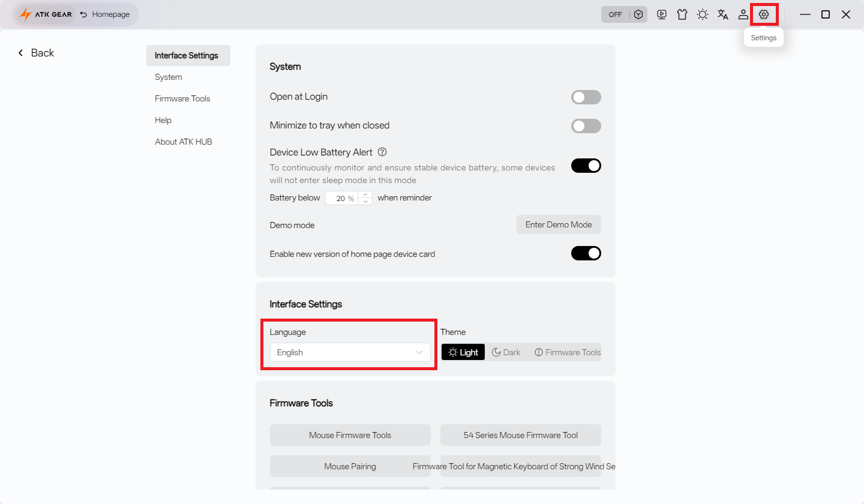Maximize the ATK HUB window
The width and height of the screenshot is (864, 504).
tap(826, 14)
